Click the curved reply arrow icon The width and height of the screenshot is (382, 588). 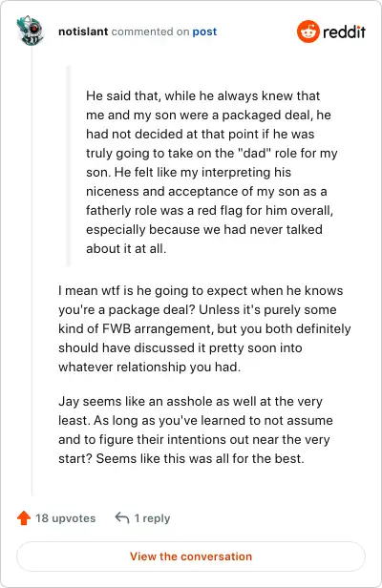click(x=122, y=517)
